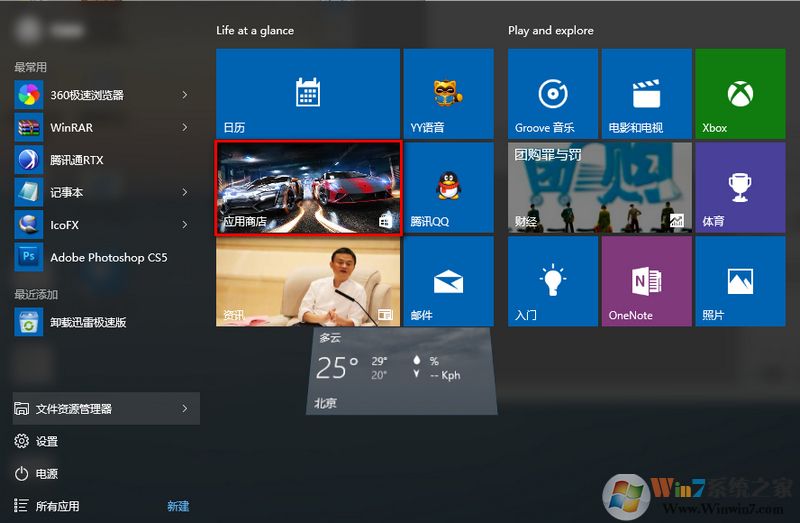Expand the WinRAR jump list arrow
Image resolution: width=800 pixels, height=523 pixels.
coord(185,127)
